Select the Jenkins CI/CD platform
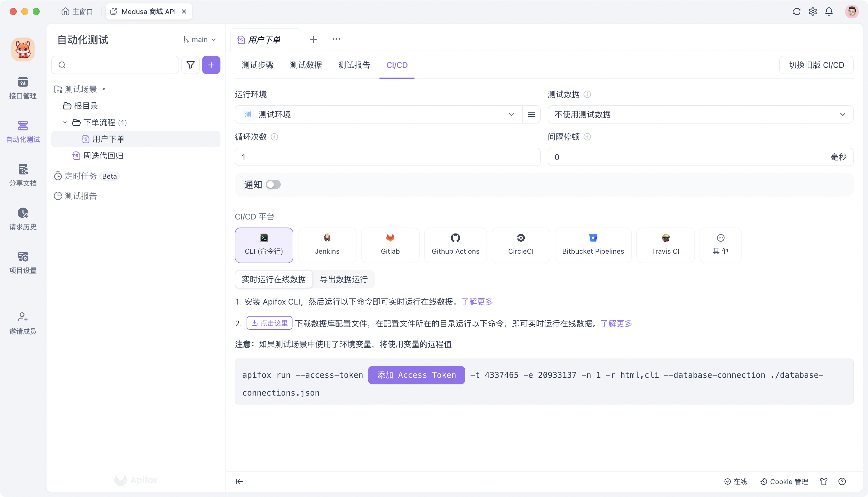 [327, 245]
